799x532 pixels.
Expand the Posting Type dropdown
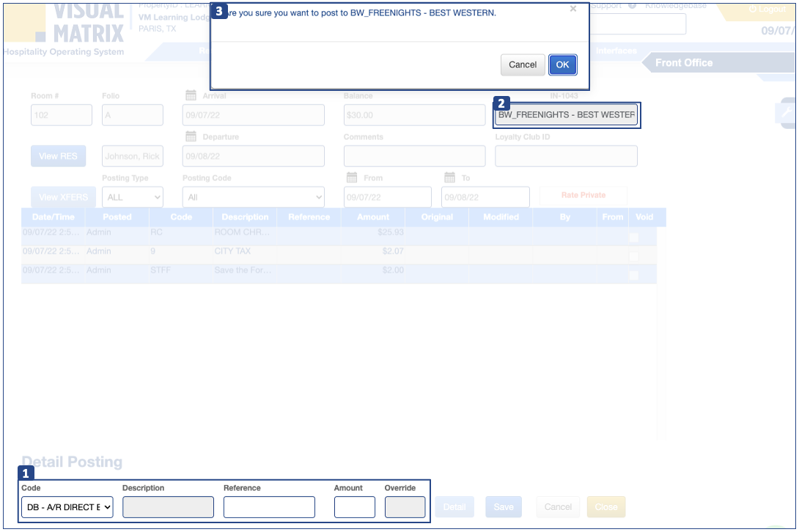(x=133, y=197)
